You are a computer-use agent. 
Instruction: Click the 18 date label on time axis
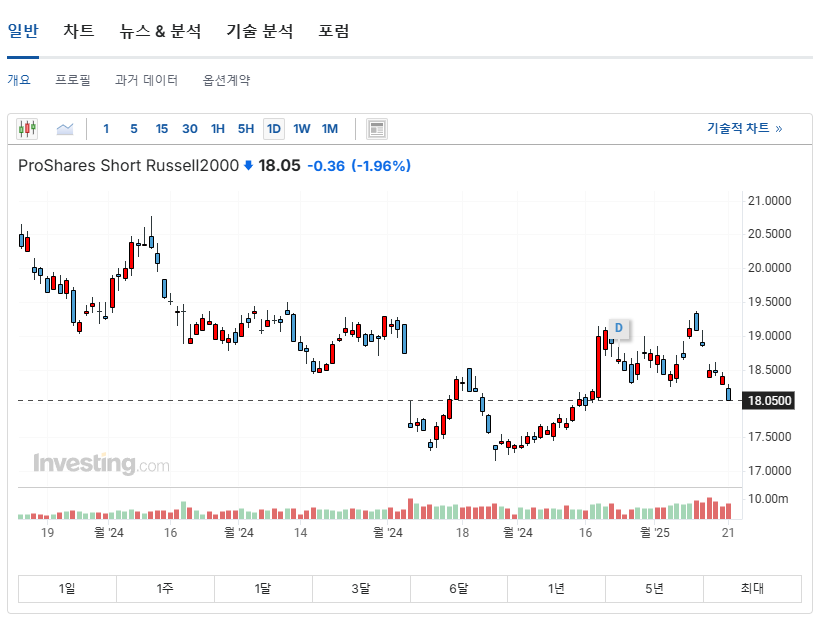(x=462, y=532)
